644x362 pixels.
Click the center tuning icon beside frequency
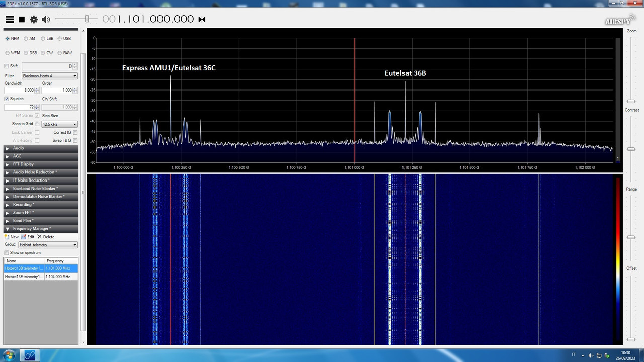pos(202,19)
